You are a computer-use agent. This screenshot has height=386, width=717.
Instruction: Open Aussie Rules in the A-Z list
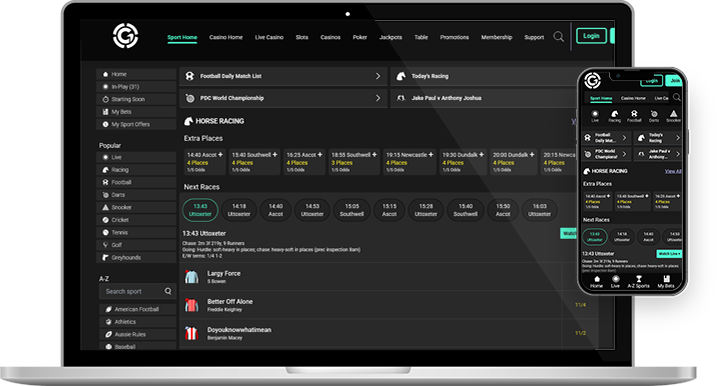[138, 334]
